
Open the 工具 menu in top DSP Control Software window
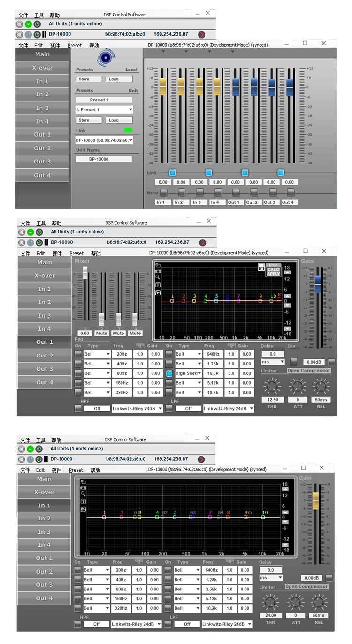39,16
